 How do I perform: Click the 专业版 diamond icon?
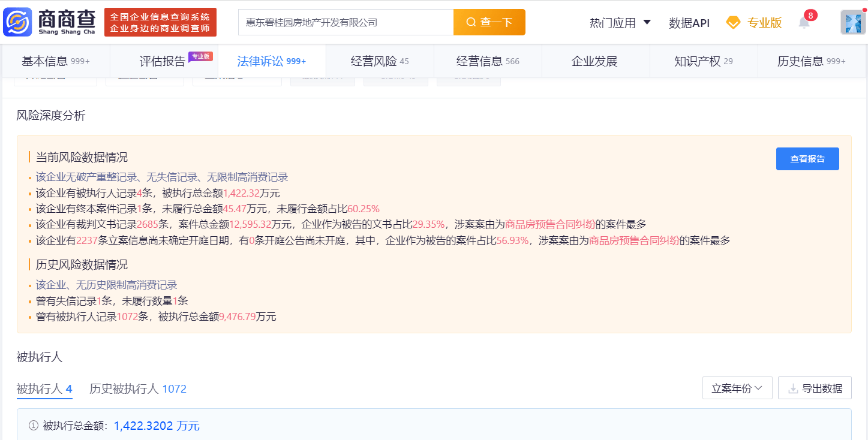click(x=733, y=23)
